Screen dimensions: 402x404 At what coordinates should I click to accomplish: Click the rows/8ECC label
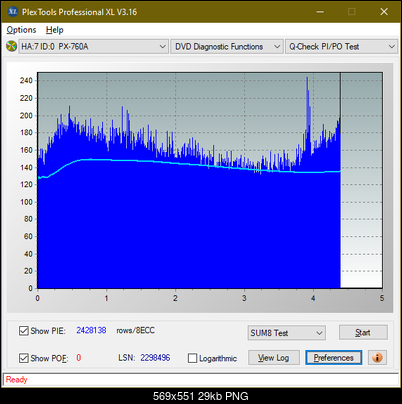(135, 330)
